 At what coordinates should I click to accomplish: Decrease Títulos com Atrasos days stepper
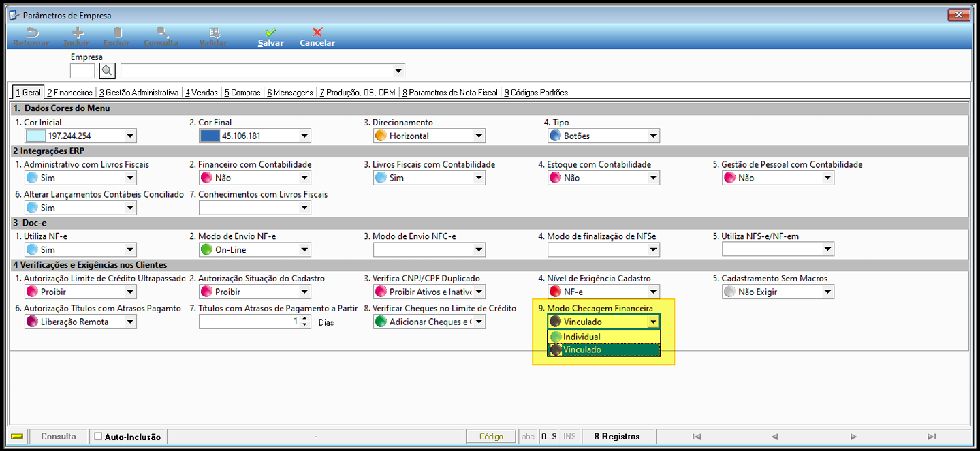pyautogui.click(x=305, y=325)
